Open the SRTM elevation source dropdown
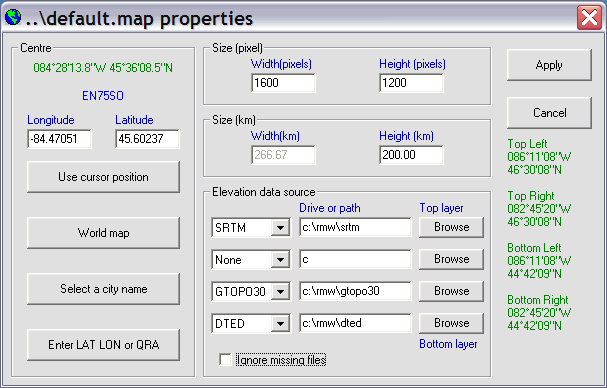Image resolution: width=607 pixels, height=388 pixels. pos(280,227)
